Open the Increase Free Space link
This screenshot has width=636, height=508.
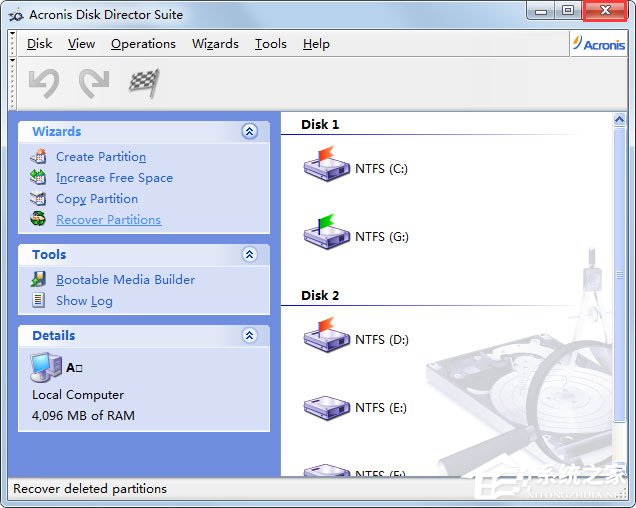pos(114,178)
